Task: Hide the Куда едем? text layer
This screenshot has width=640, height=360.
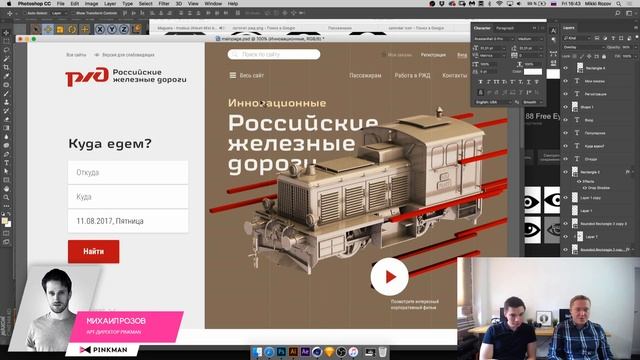Action: [x=565, y=146]
